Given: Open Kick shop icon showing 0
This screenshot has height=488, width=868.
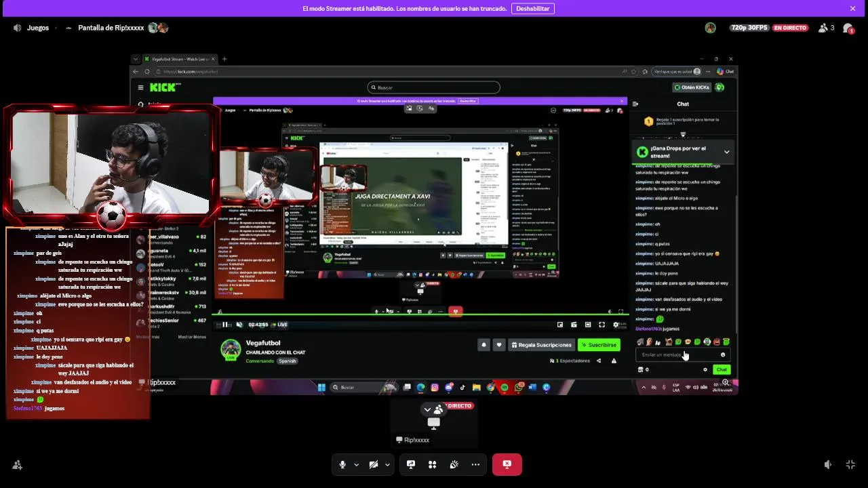Looking at the screenshot, I should click(643, 369).
